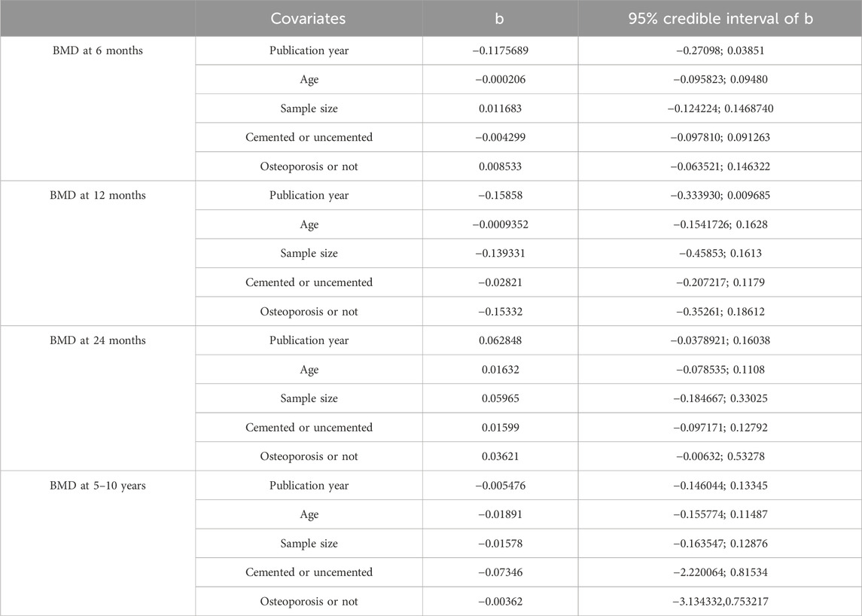Select the cell with −0.139331
The width and height of the screenshot is (862, 616).
[500, 254]
